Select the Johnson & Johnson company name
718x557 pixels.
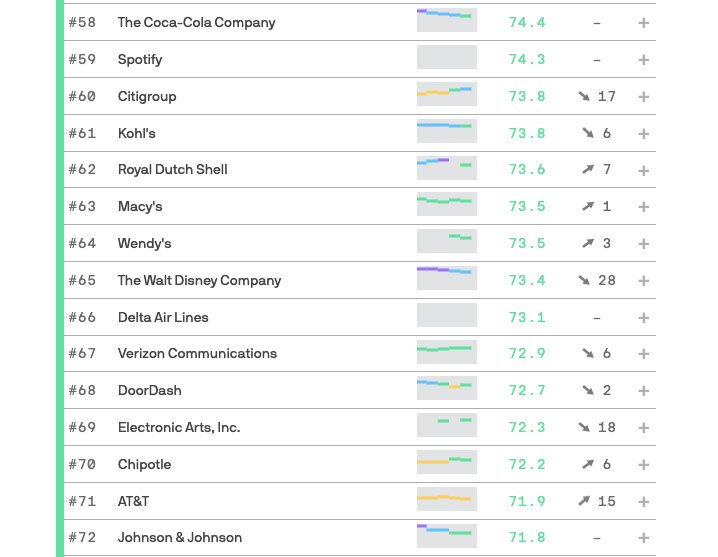[x=180, y=537]
